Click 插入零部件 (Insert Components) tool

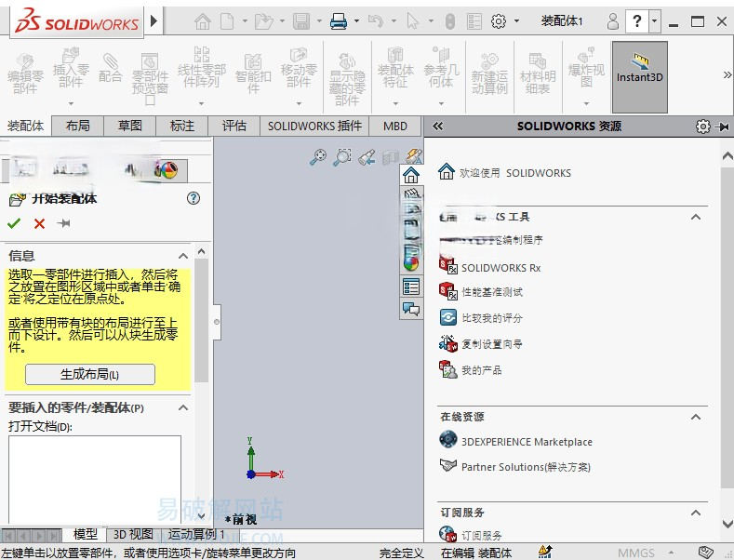(x=71, y=68)
